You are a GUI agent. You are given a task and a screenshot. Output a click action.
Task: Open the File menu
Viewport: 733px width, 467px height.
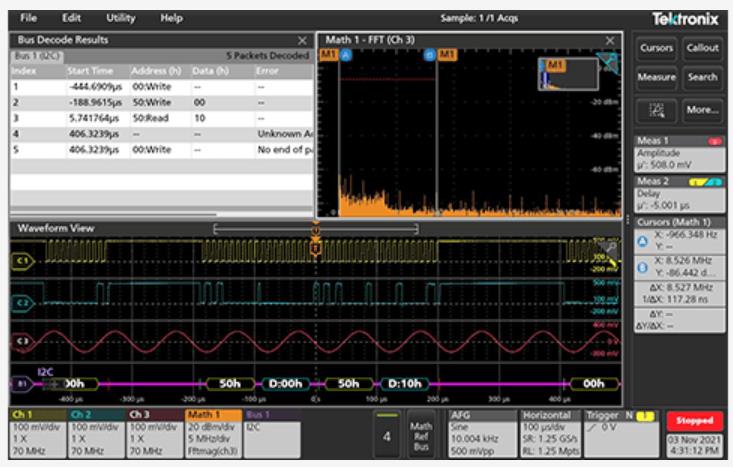coord(27,18)
